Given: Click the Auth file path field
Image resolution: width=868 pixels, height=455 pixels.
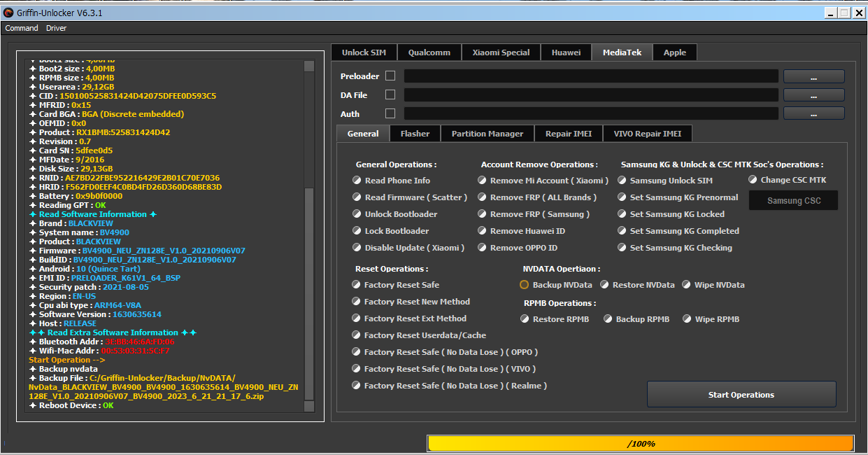Looking at the screenshot, I should tap(591, 113).
